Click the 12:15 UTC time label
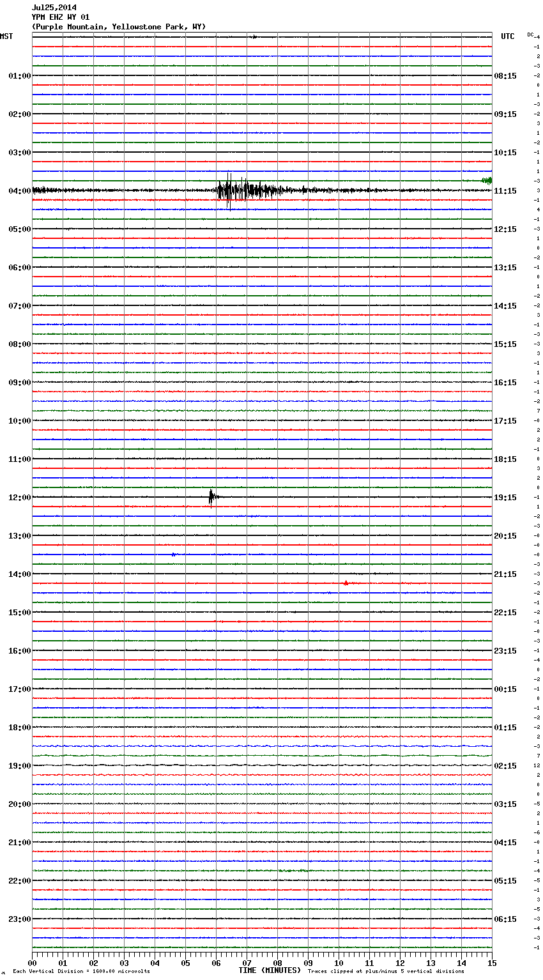Image resolution: width=543 pixels, height=980 pixels. [505, 229]
